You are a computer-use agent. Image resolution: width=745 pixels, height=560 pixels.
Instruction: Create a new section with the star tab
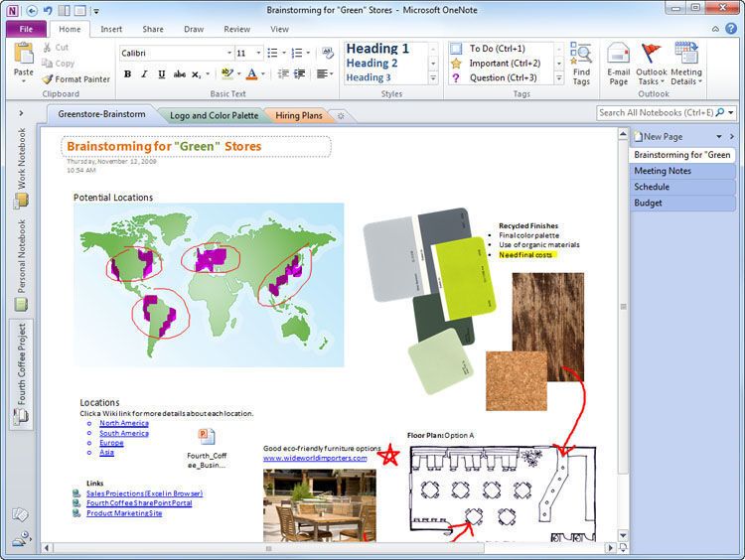tap(341, 115)
